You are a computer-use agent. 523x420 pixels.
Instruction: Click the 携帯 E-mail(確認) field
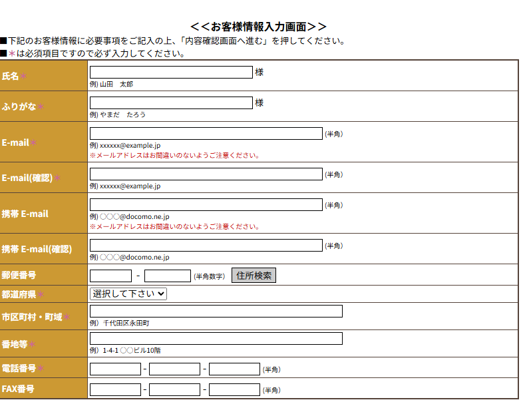[x=206, y=246]
